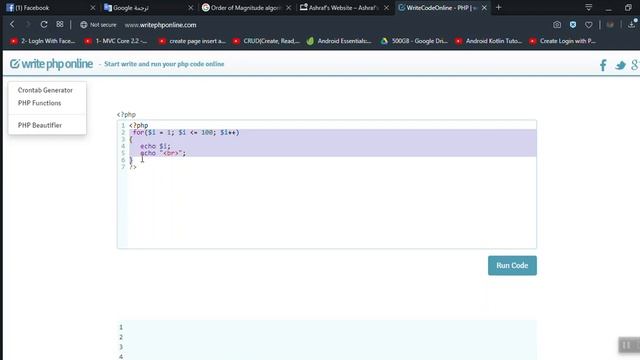Close the (1) Facebook tab

93,8
